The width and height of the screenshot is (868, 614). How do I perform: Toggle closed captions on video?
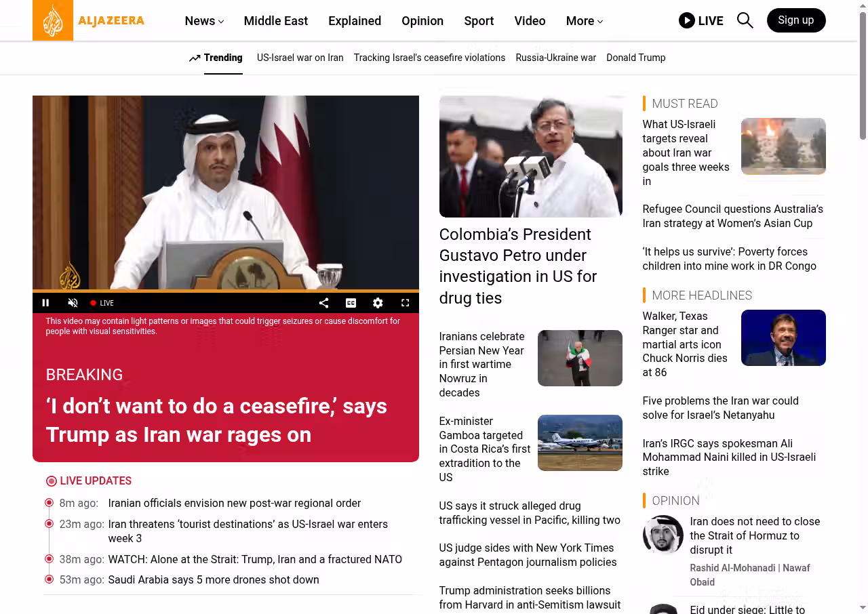(x=351, y=303)
